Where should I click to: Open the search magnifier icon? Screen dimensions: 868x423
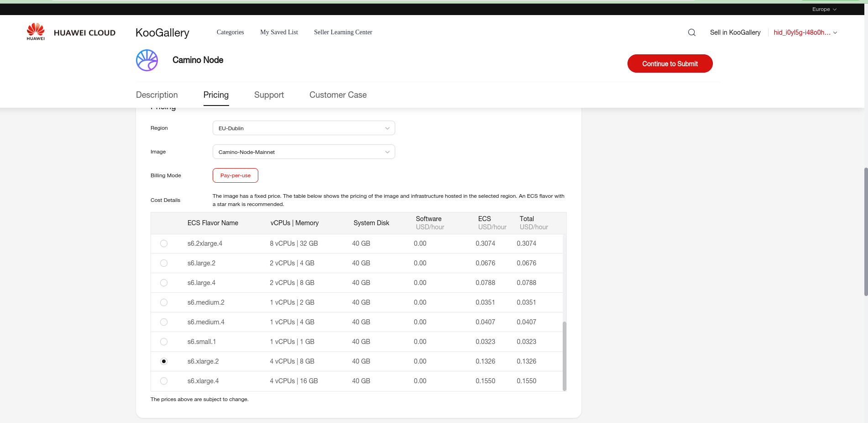691,32
